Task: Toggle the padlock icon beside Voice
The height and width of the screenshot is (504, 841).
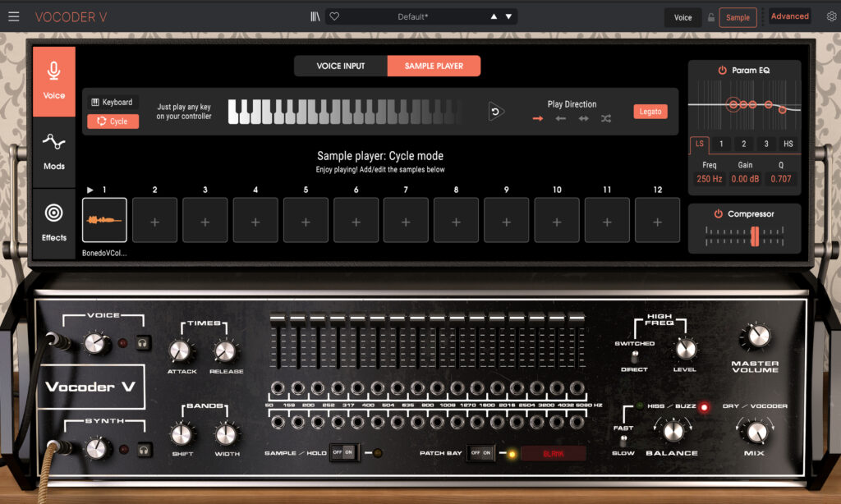Action: pyautogui.click(x=711, y=17)
